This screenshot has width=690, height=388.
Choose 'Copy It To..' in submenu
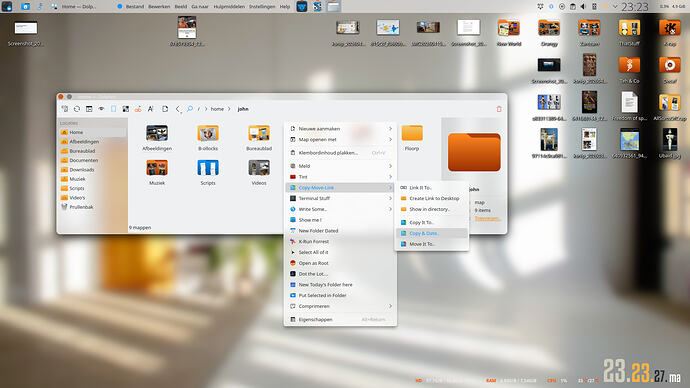click(432, 223)
